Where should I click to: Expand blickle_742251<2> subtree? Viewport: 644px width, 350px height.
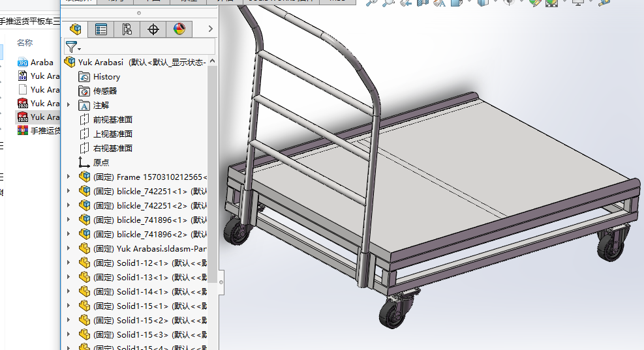pos(69,205)
